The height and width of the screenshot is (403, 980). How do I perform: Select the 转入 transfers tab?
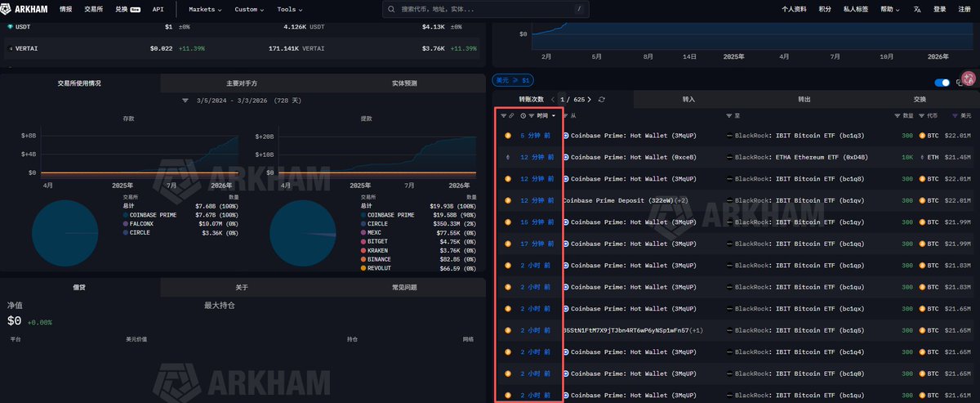point(688,99)
